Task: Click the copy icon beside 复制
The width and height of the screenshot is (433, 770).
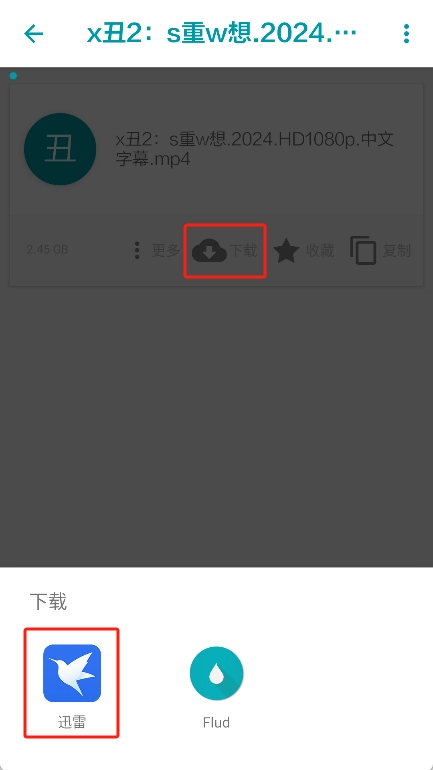Action: (x=363, y=250)
